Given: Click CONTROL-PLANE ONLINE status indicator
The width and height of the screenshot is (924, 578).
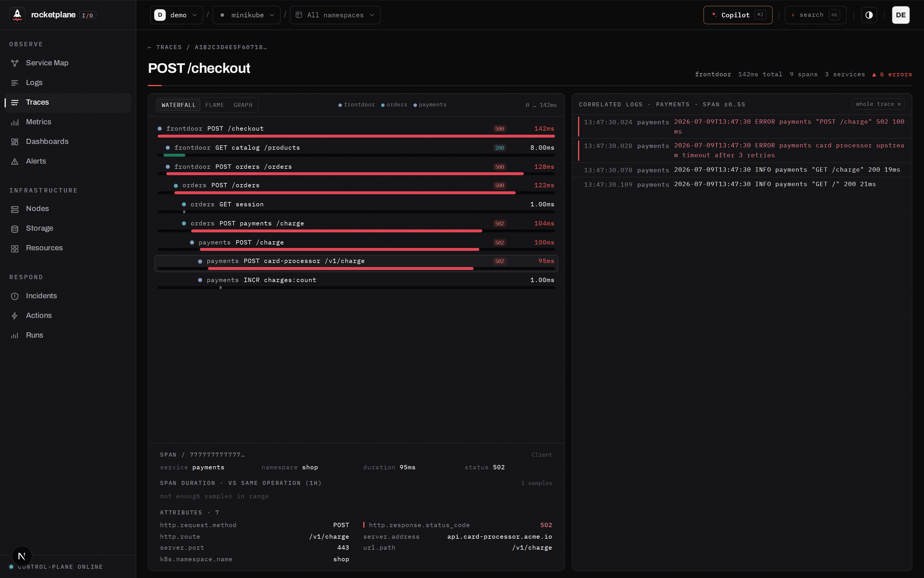Looking at the screenshot, I should (56, 567).
